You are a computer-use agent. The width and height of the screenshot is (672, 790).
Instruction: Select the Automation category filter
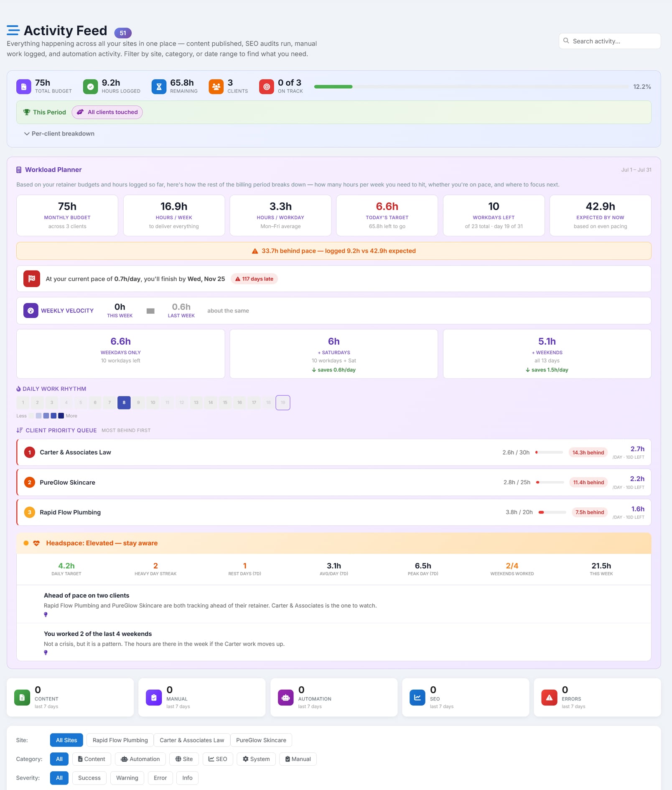[140, 759]
